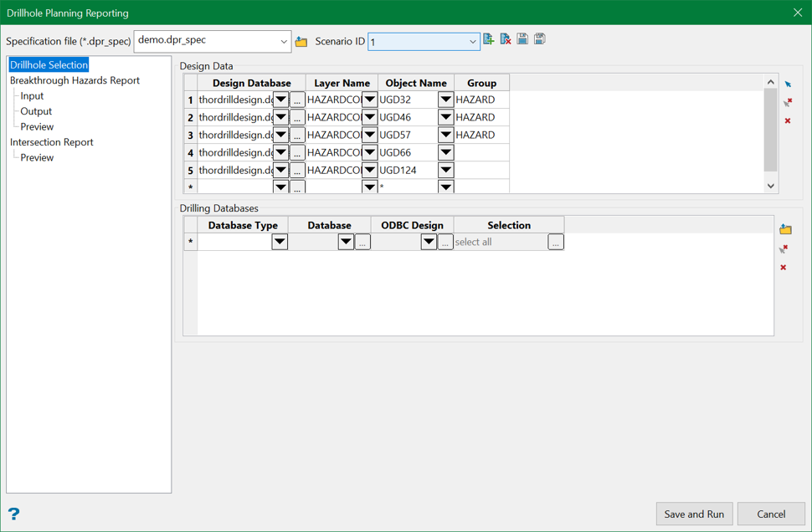The width and height of the screenshot is (812, 532).
Task: Click the help question mark icon
Action: (13, 514)
